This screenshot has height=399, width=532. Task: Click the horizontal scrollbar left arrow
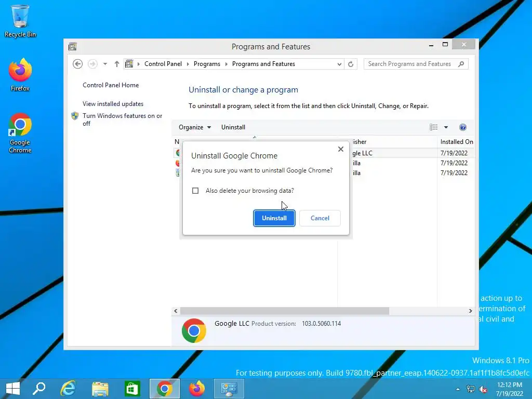point(176,311)
